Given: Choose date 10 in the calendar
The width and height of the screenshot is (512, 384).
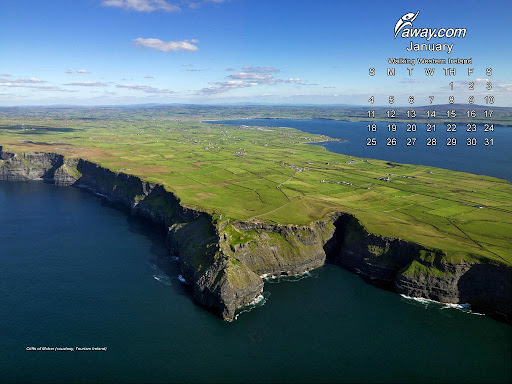Looking at the screenshot, I should [x=489, y=100].
